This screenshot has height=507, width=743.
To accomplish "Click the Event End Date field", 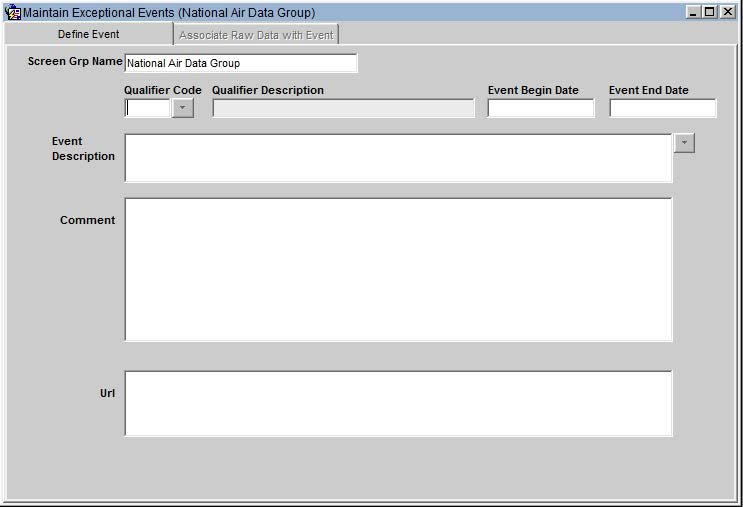I will [x=662, y=108].
